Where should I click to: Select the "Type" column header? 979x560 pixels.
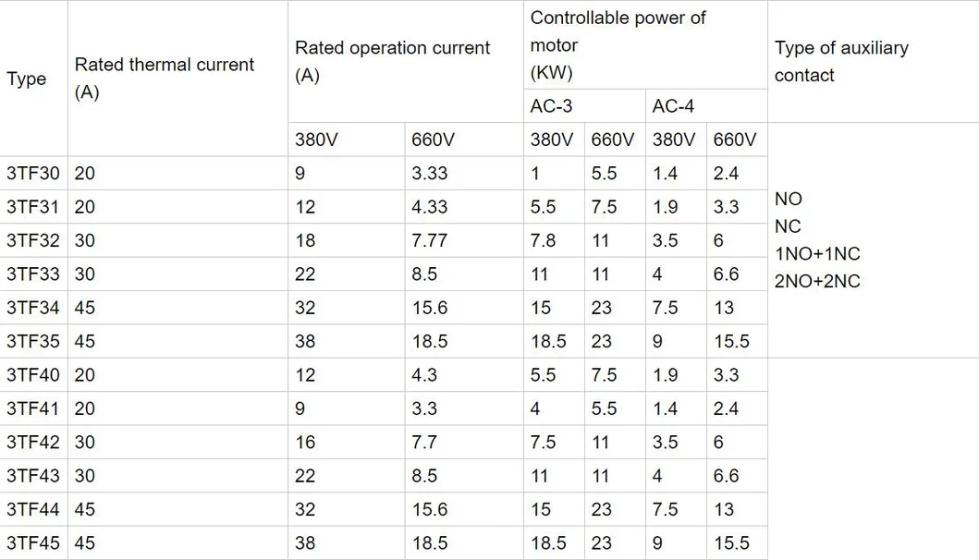27,79
